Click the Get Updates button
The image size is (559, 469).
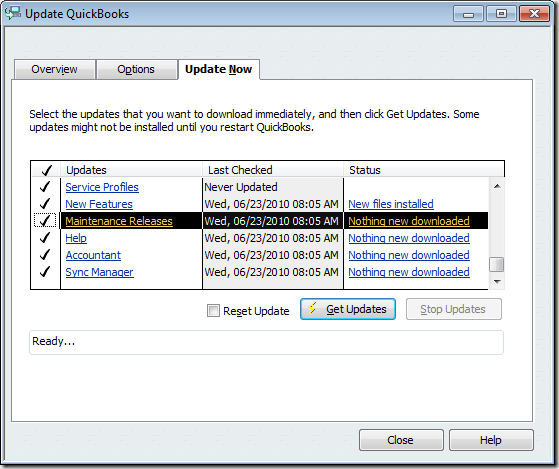[x=348, y=309]
